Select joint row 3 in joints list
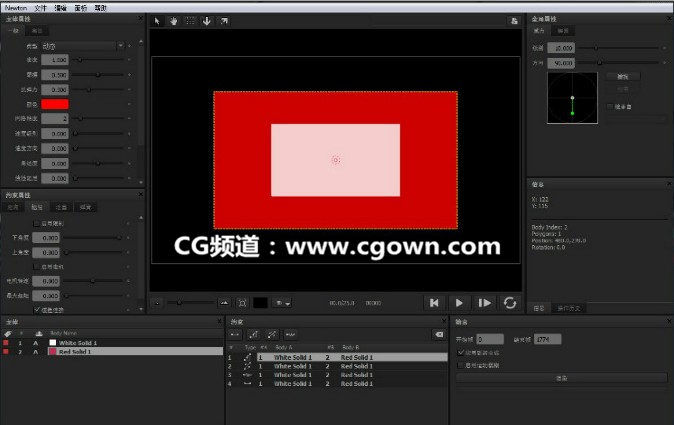The height and width of the screenshot is (425, 674). coord(337,375)
